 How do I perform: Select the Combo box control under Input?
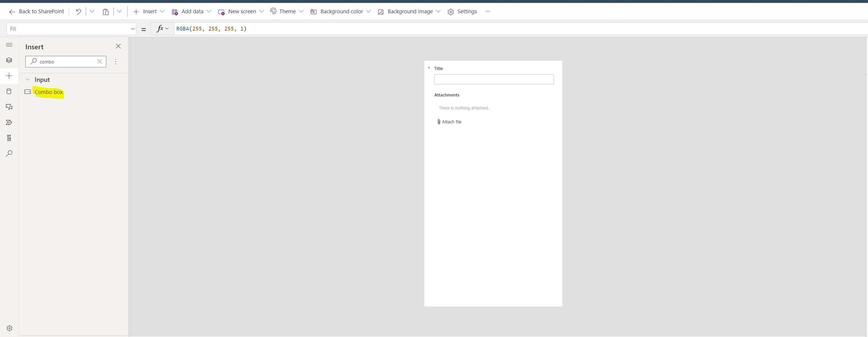(49, 92)
